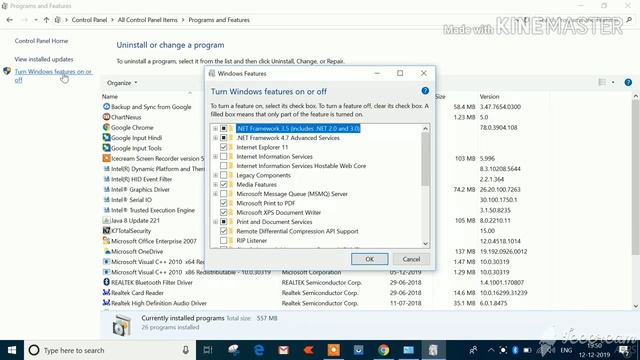Enable RIP Listener checkbox
The height and width of the screenshot is (360, 640).
(x=223, y=241)
